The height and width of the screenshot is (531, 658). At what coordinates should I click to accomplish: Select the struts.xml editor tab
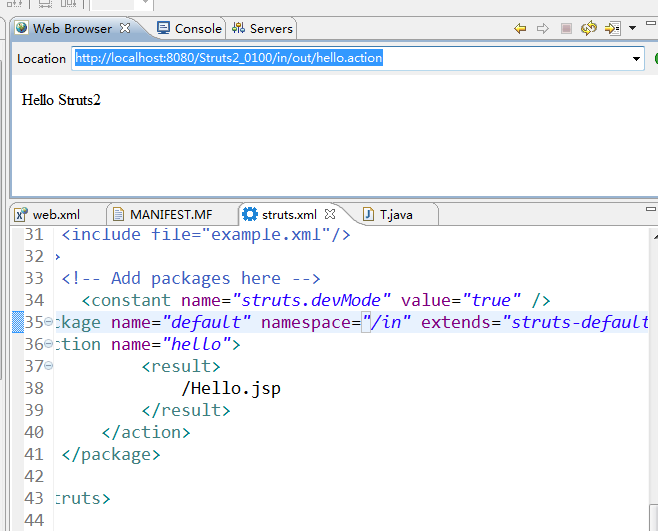(289, 215)
